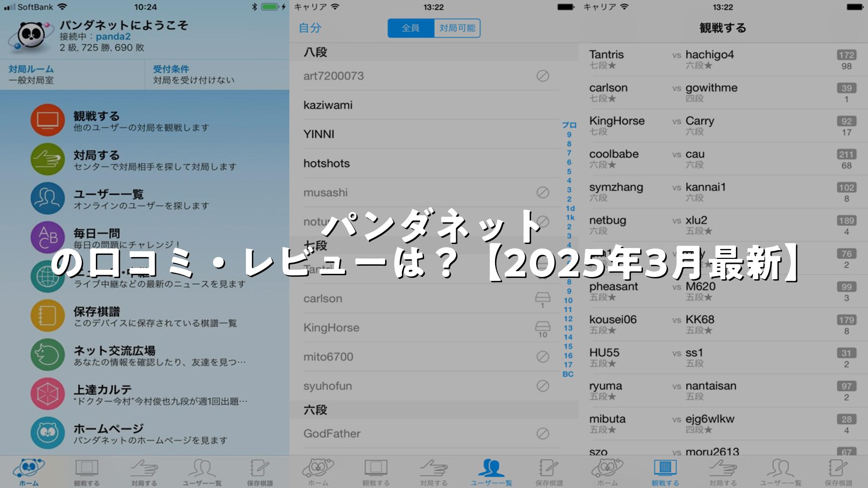The image size is (868, 488).
Task: Select active ユーザー一覧 tab in middle screen
Action: [491, 472]
